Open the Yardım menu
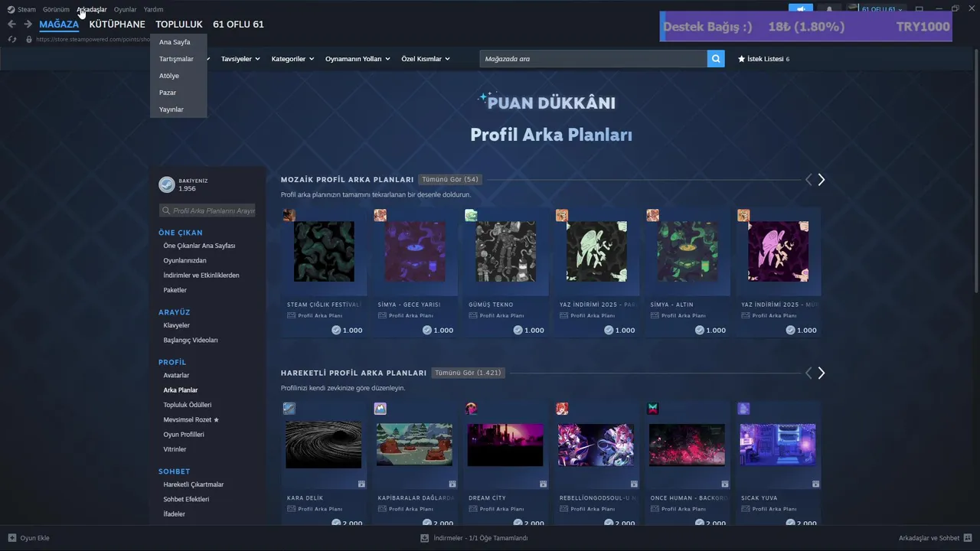 (153, 9)
